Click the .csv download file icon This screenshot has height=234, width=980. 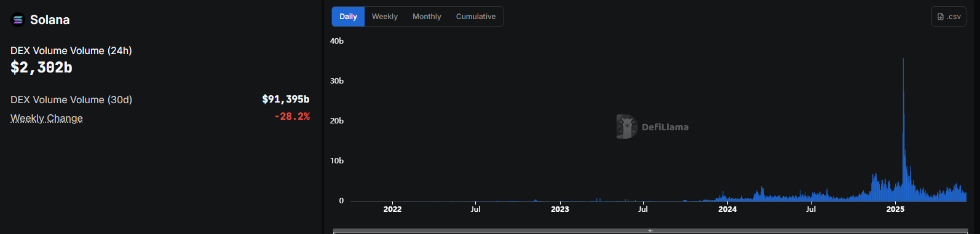tap(941, 17)
